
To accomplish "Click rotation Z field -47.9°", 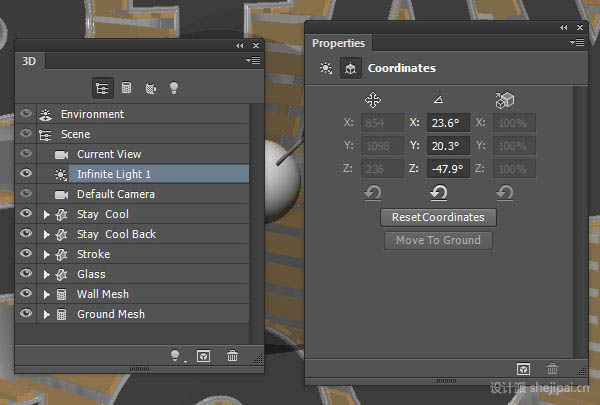I will point(448,169).
